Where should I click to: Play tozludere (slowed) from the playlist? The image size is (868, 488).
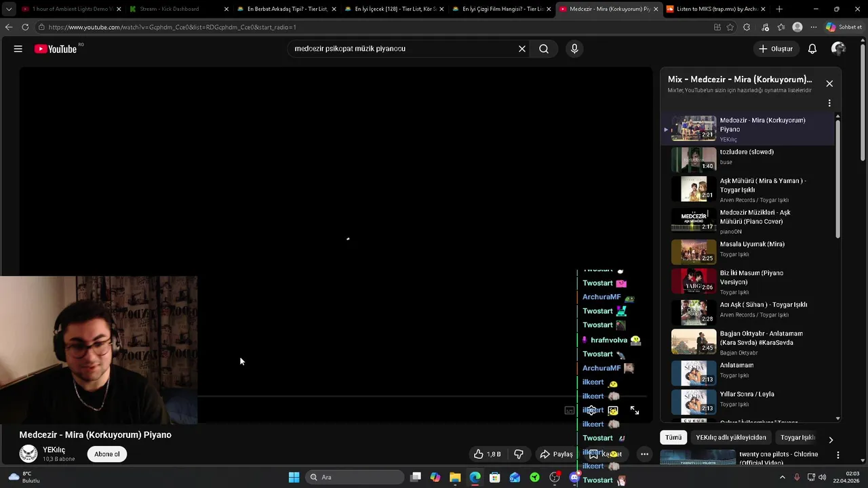(748, 159)
